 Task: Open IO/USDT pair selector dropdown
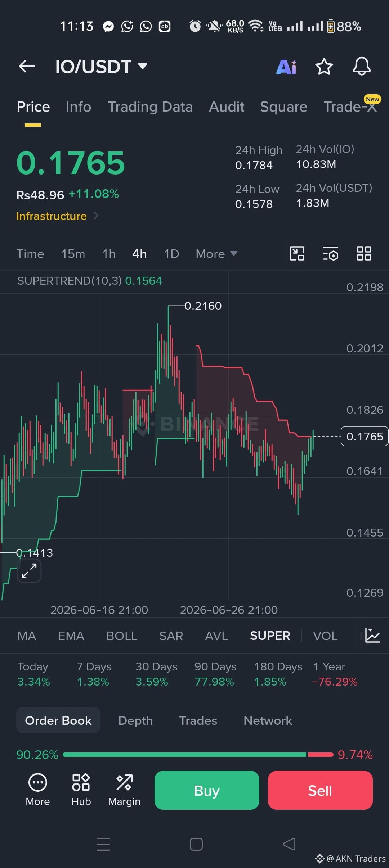(x=101, y=67)
